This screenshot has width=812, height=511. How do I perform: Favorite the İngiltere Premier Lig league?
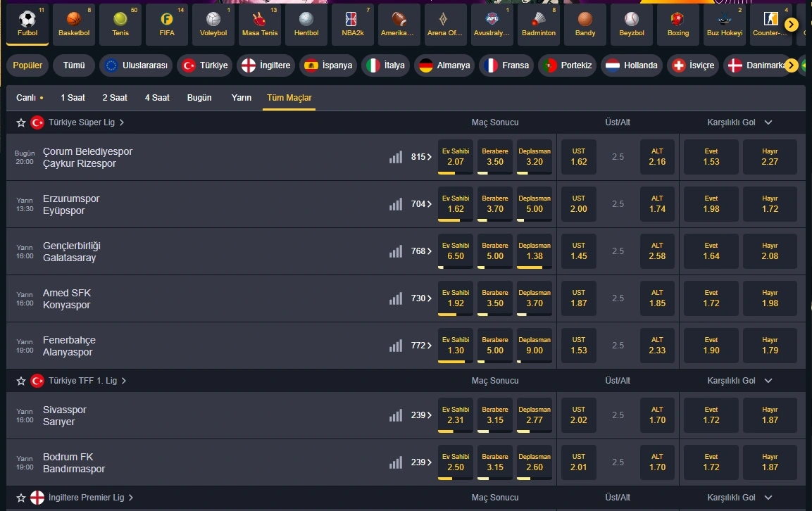[20, 498]
